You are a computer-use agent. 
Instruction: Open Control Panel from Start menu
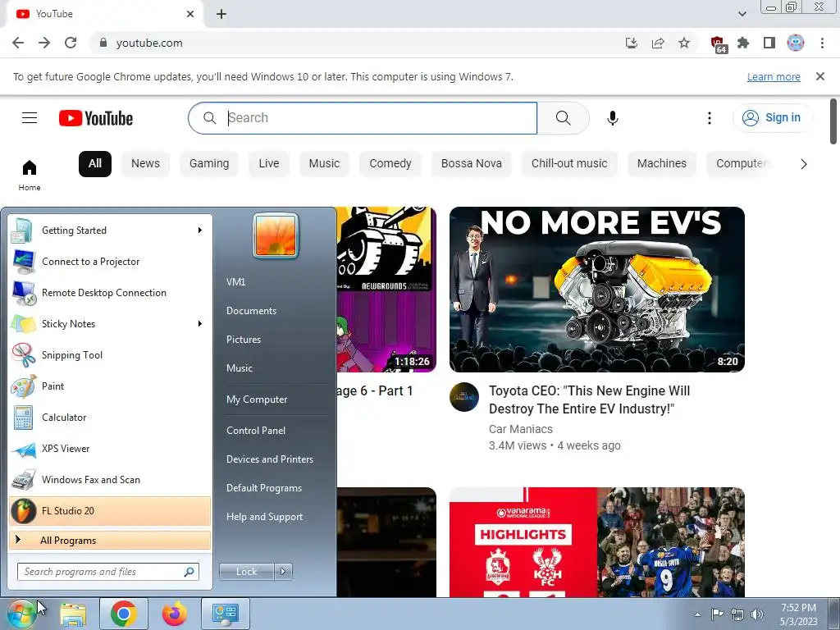(256, 431)
